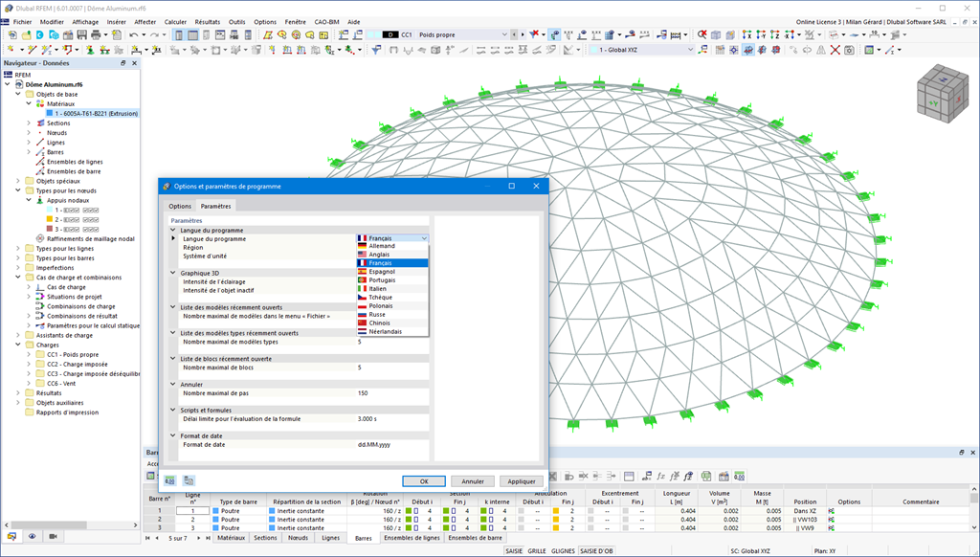Open the '1 - Global XYZ' coordinate system dropdown
The height and width of the screenshot is (557, 980).
click(x=642, y=50)
